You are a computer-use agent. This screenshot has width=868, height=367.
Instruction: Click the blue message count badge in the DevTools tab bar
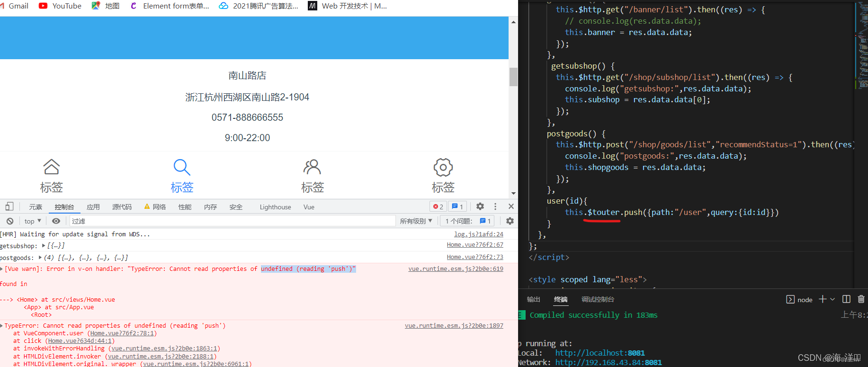[457, 206]
